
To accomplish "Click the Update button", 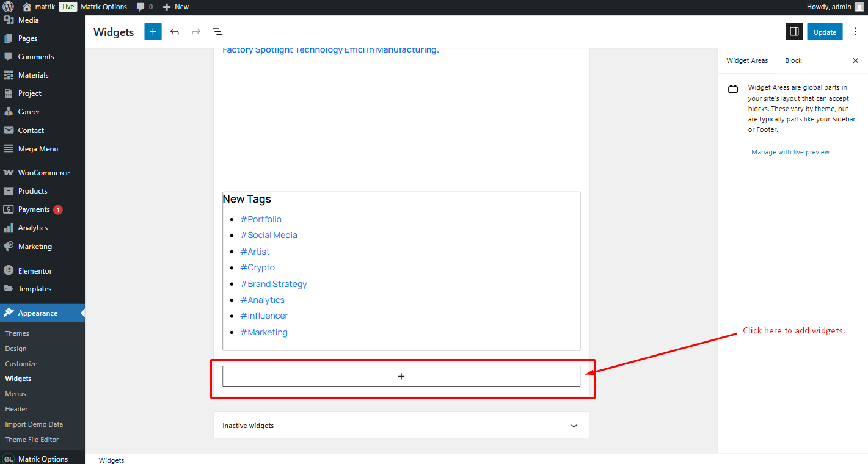I will pyautogui.click(x=825, y=32).
